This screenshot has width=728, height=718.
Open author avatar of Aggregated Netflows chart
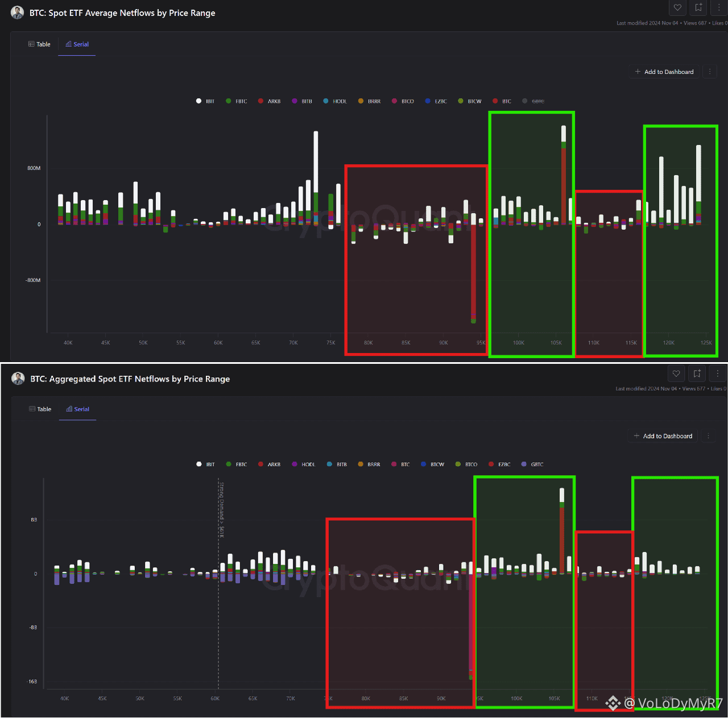click(x=18, y=379)
